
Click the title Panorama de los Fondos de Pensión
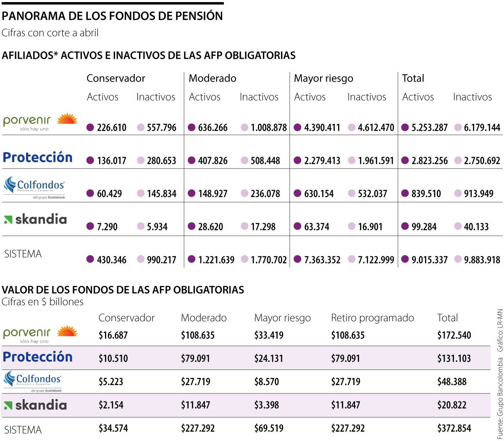point(112,16)
